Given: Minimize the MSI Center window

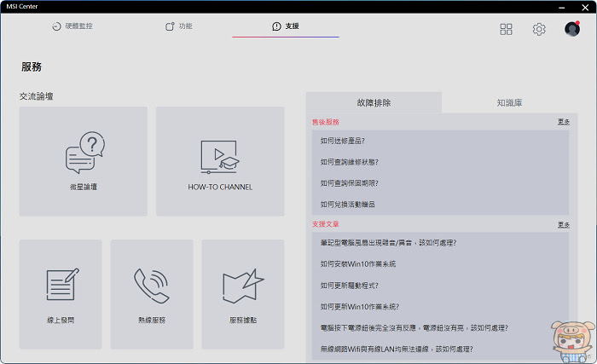Looking at the screenshot, I should 561,7.
